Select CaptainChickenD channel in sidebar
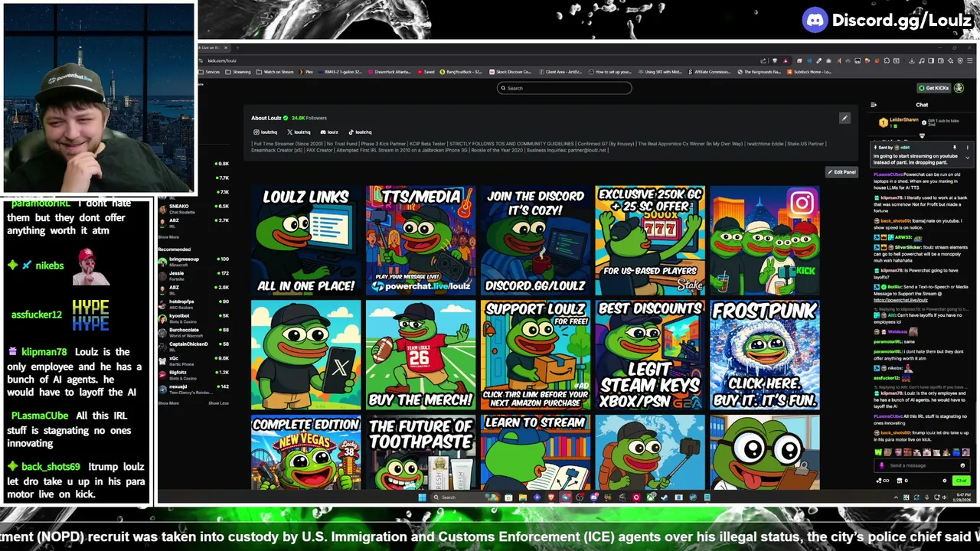 click(x=194, y=347)
